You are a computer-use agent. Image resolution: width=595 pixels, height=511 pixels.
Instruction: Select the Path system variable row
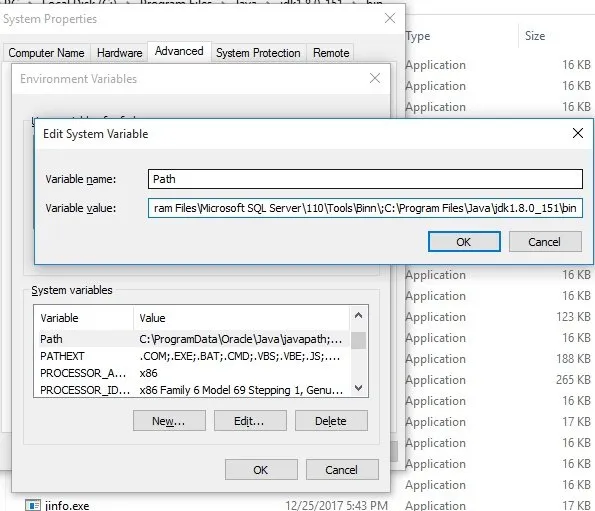[x=194, y=339]
